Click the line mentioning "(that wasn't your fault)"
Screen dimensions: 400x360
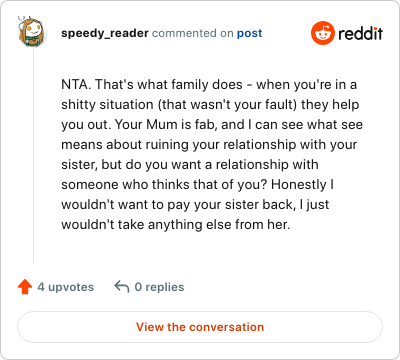[210, 105]
